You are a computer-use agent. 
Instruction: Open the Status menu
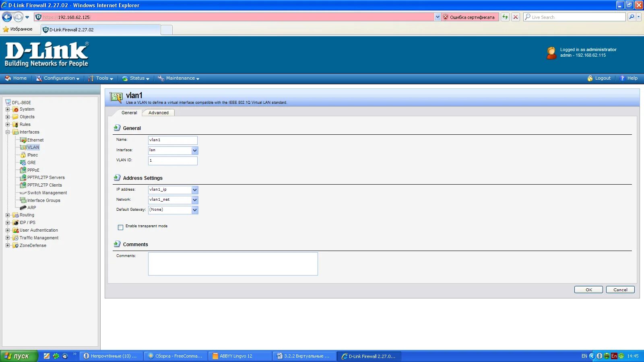point(136,78)
